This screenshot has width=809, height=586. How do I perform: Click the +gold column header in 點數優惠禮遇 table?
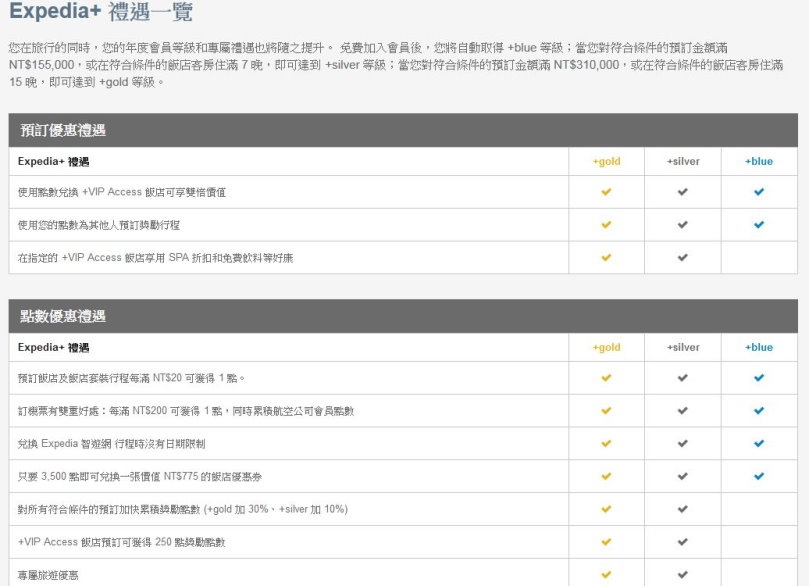point(606,348)
